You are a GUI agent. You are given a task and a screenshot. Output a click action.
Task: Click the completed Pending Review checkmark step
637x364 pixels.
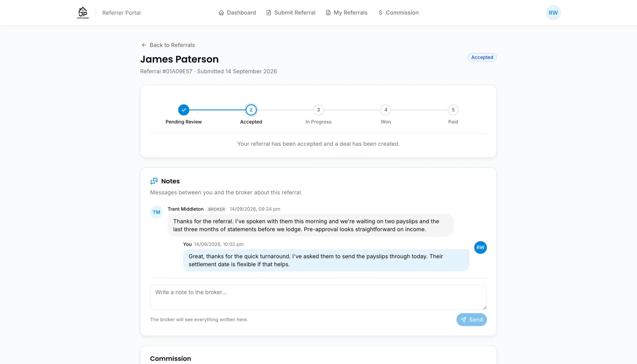click(x=183, y=110)
